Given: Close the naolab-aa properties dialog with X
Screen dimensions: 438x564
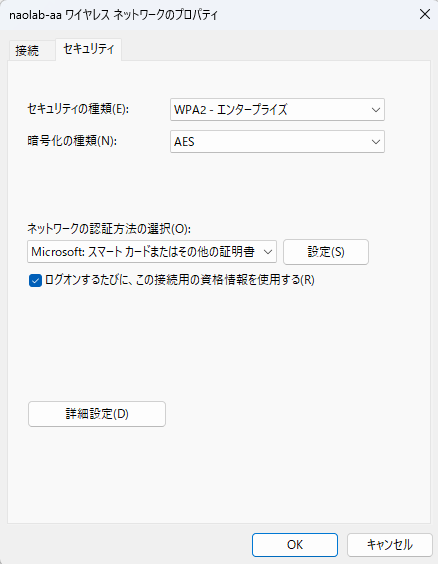Looking at the screenshot, I should pyautogui.click(x=425, y=14).
